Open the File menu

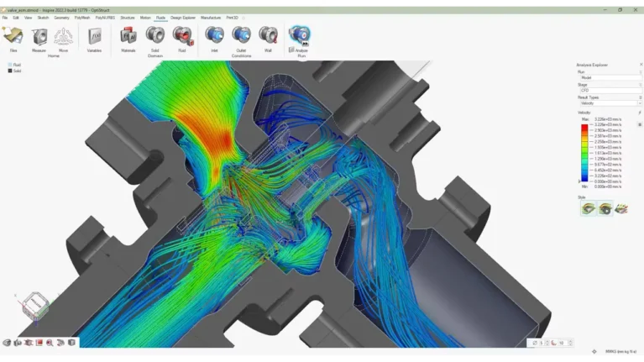point(5,18)
